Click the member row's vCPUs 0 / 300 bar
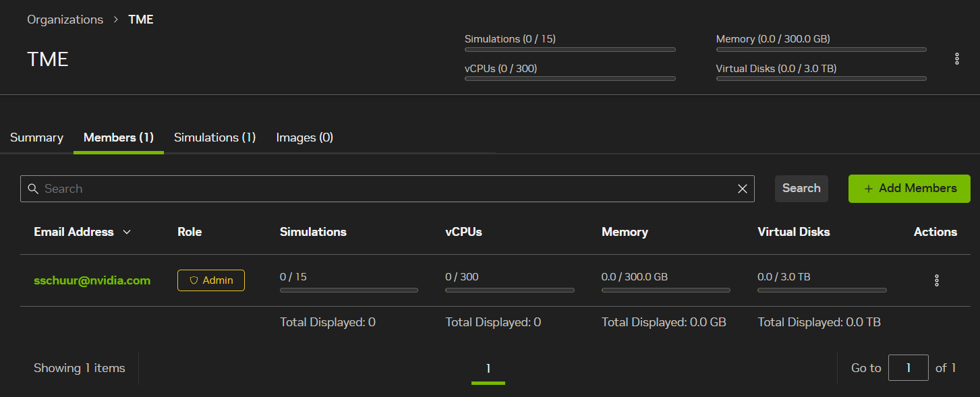The image size is (980, 397). (509, 290)
